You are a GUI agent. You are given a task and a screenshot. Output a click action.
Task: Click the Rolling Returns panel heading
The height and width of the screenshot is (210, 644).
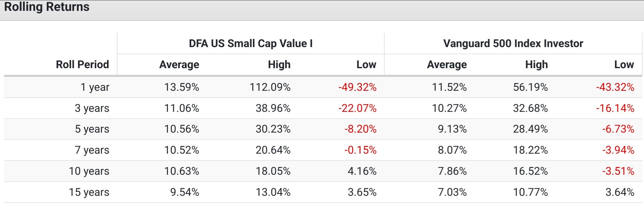pyautogui.click(x=47, y=7)
